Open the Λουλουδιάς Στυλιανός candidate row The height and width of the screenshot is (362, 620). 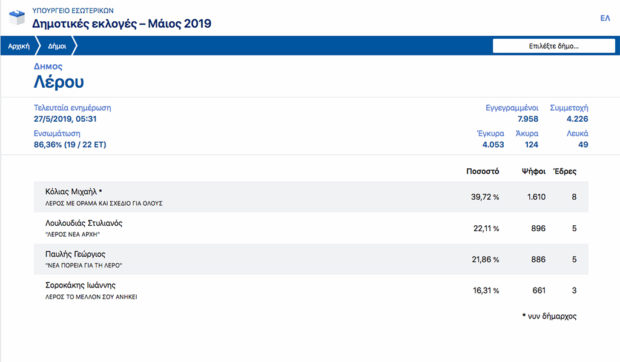click(311, 228)
